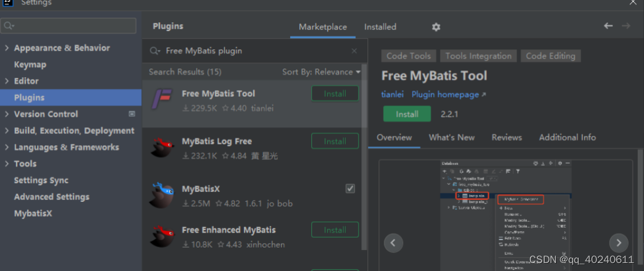Click the Free MyBatis Tool plugin logo
The width and height of the screenshot is (644, 271).
[x=162, y=99]
